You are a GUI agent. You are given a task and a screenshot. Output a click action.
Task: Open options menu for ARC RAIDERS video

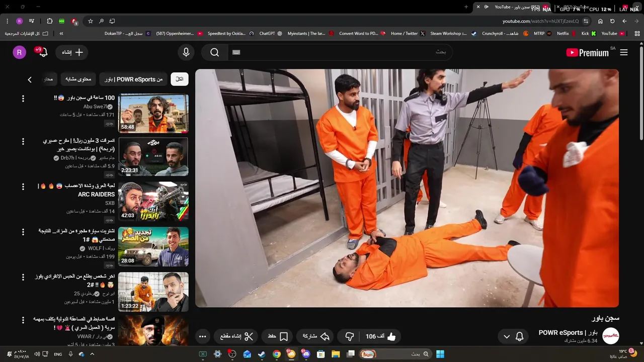[23, 187]
